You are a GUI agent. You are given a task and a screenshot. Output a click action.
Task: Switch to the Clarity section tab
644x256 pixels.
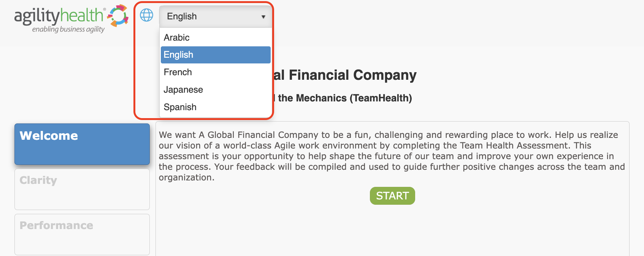[x=82, y=189]
